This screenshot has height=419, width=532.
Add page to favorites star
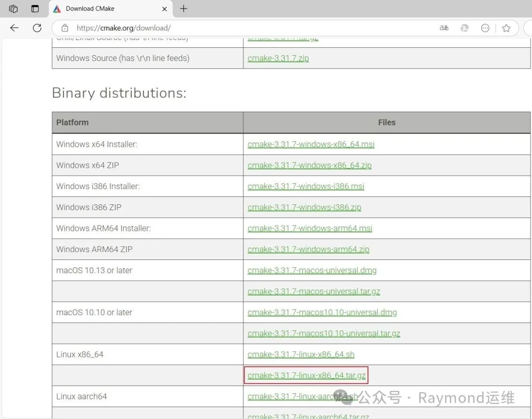[x=506, y=28]
